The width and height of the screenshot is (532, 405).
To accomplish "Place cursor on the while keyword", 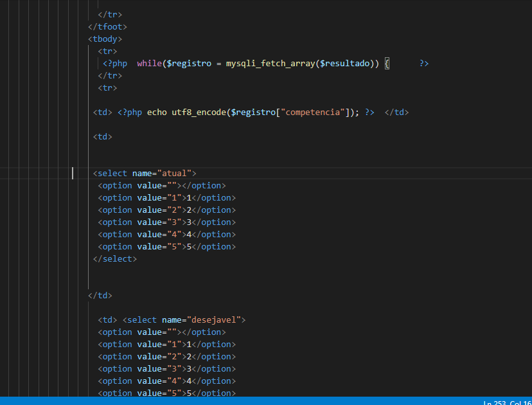I will [x=149, y=64].
